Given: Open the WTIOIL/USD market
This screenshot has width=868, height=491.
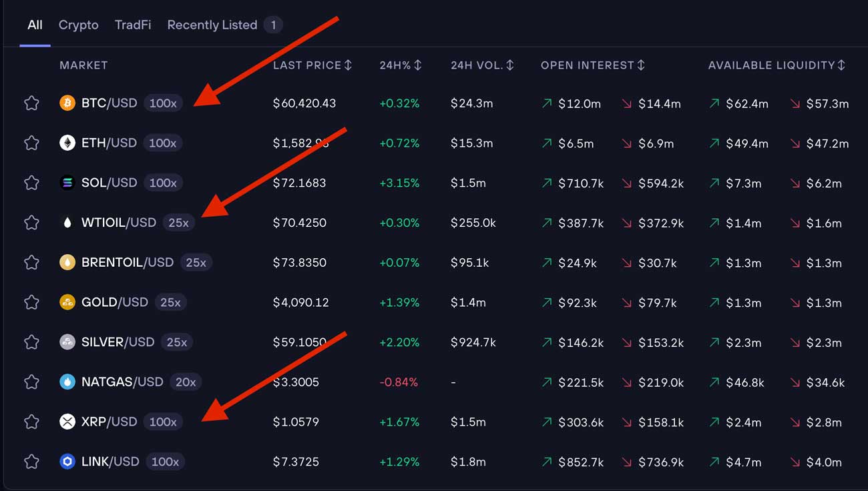Looking at the screenshot, I should click(x=119, y=223).
